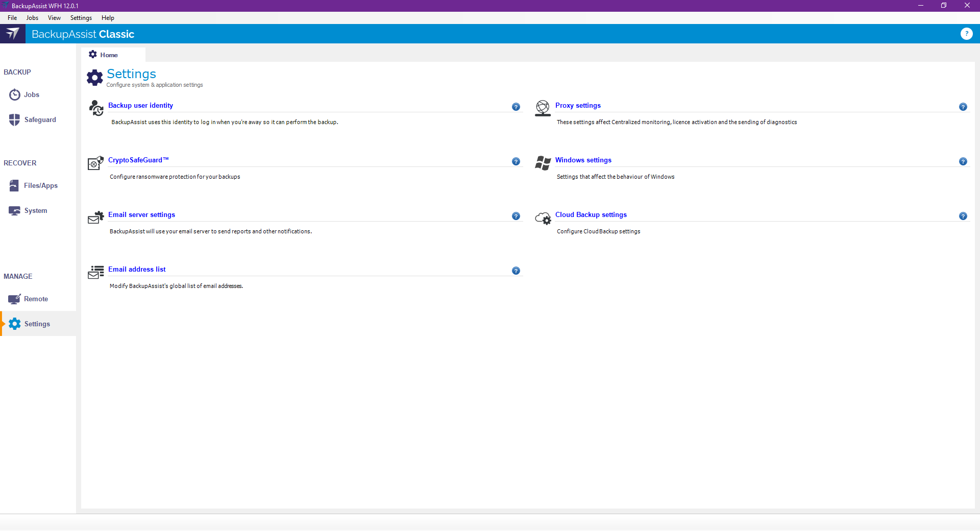Screen dimensions: 980x531
Task: Open Email server settings link
Action: click(x=141, y=214)
